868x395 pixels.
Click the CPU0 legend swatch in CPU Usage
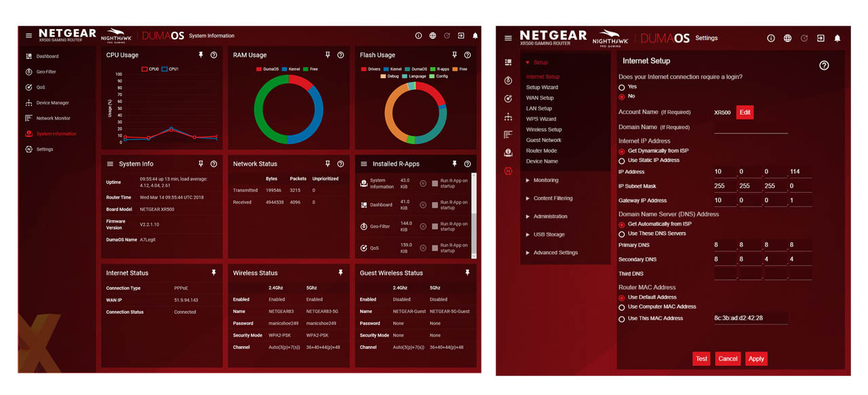[144, 69]
